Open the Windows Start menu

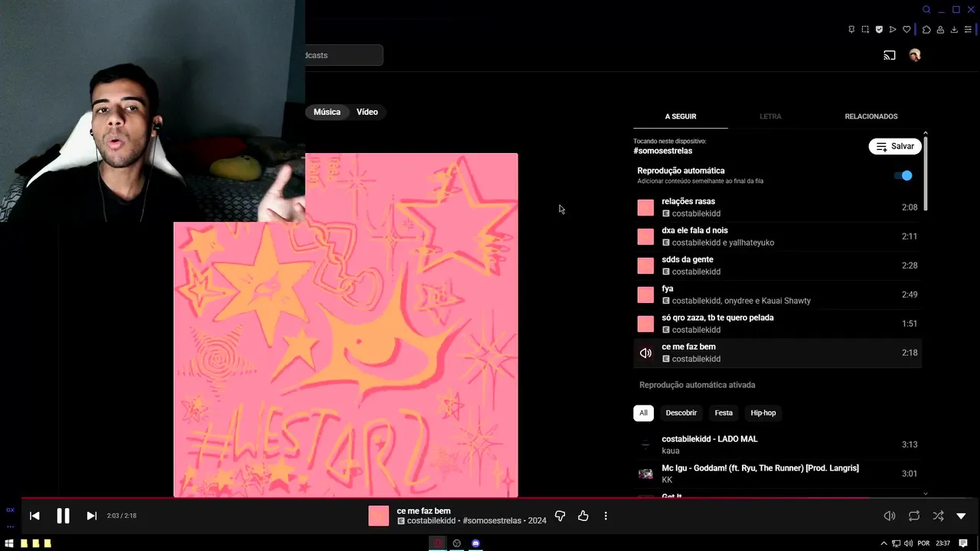point(8,543)
